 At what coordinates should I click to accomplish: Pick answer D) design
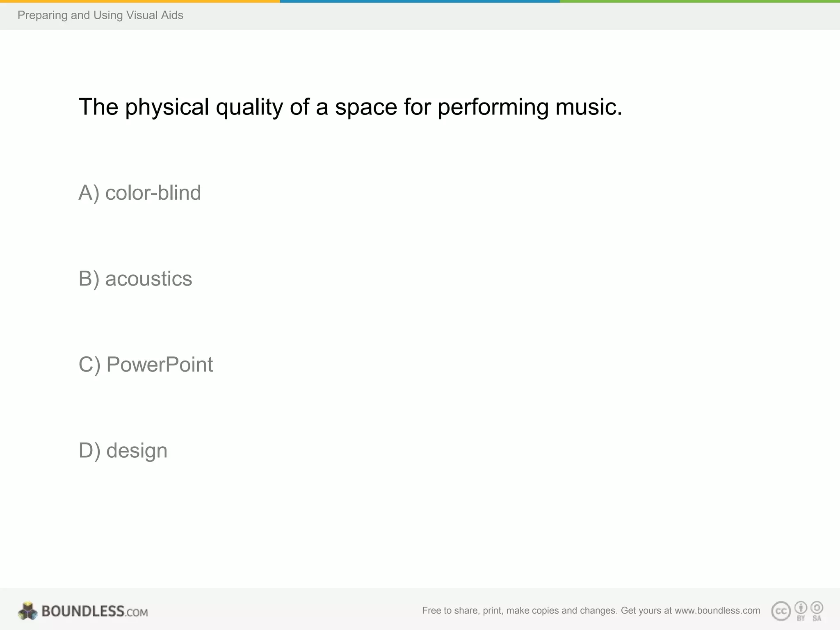click(123, 451)
